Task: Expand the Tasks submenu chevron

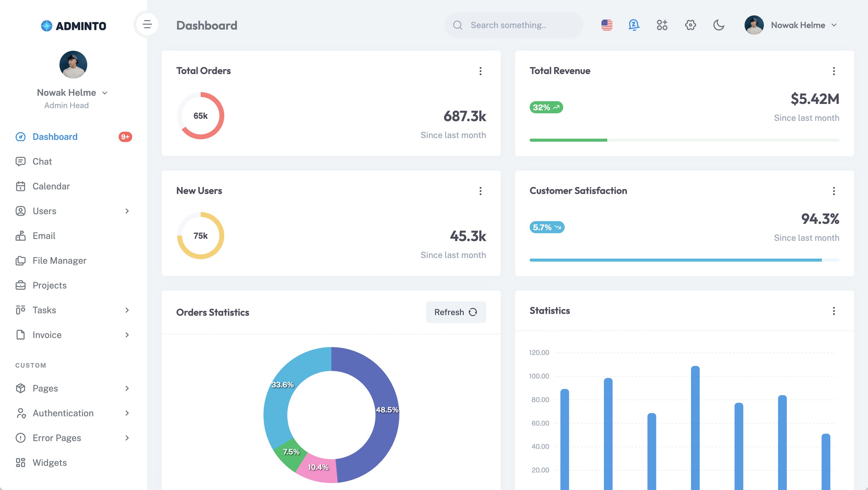Action: coord(127,310)
